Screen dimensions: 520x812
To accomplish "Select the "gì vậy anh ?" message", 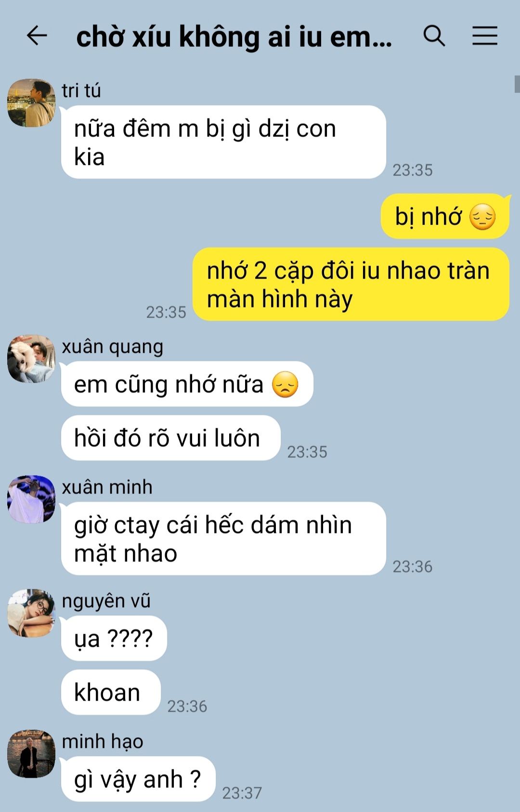I will (138, 779).
